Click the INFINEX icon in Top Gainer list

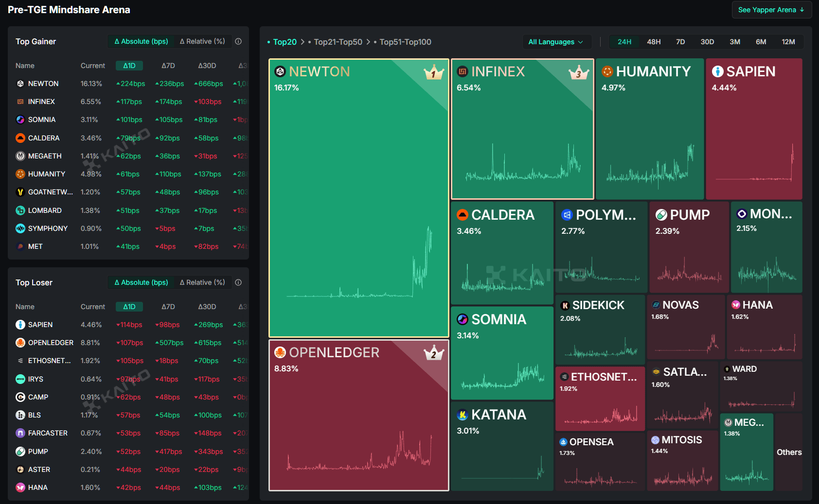[20, 102]
